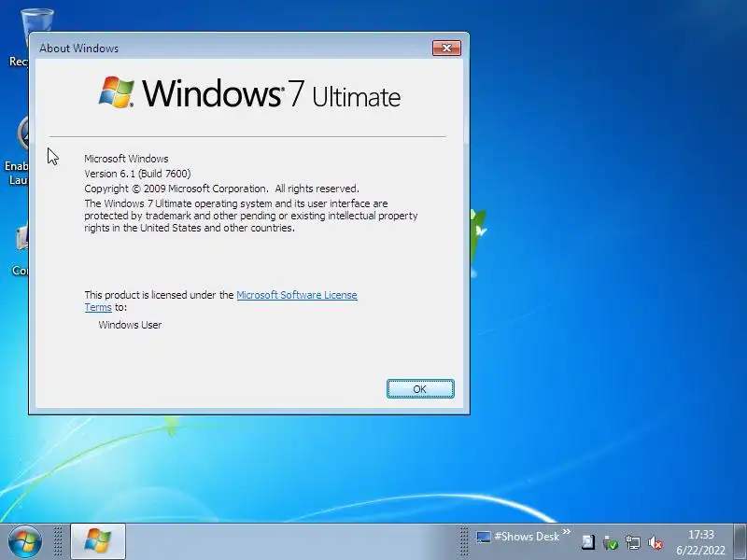Click the Copyright 2009 Microsoft Corporation line
The height and width of the screenshot is (560, 747).
click(221, 189)
